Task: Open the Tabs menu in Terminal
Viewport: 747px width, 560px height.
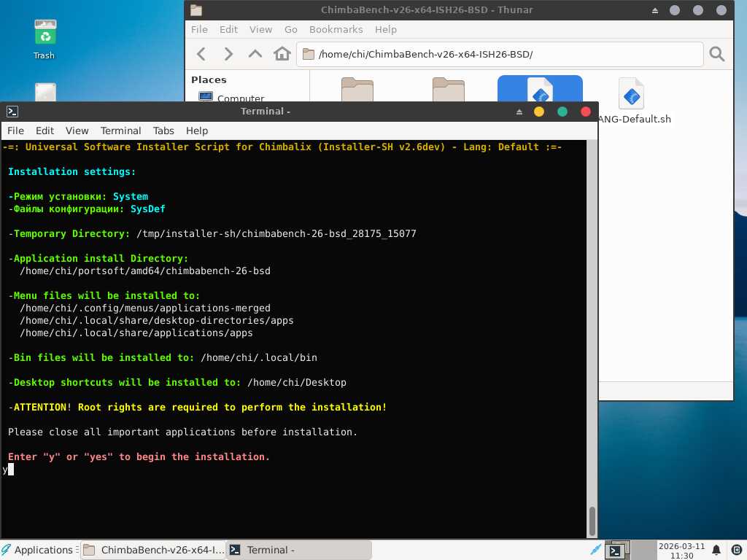Action: [163, 131]
